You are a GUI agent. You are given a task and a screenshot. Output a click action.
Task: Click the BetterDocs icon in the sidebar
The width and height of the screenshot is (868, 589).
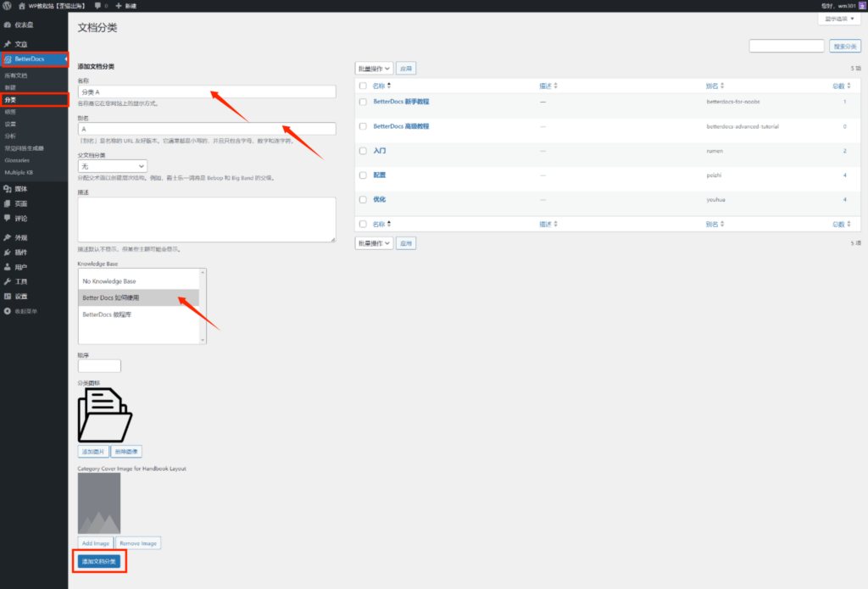coord(8,58)
